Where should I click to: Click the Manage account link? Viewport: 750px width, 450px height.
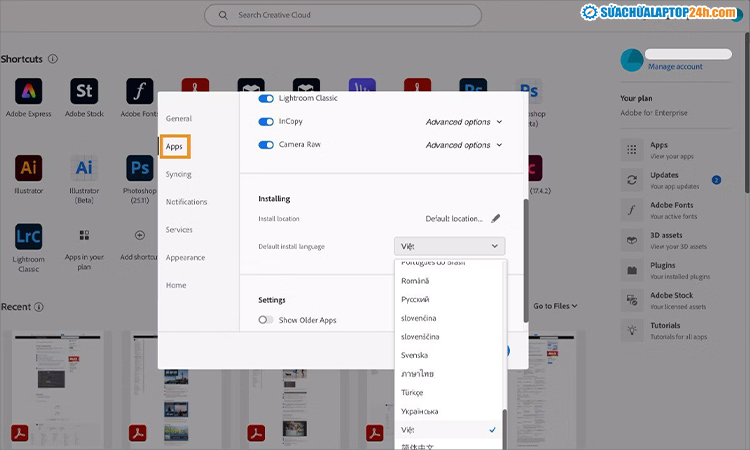pos(675,67)
